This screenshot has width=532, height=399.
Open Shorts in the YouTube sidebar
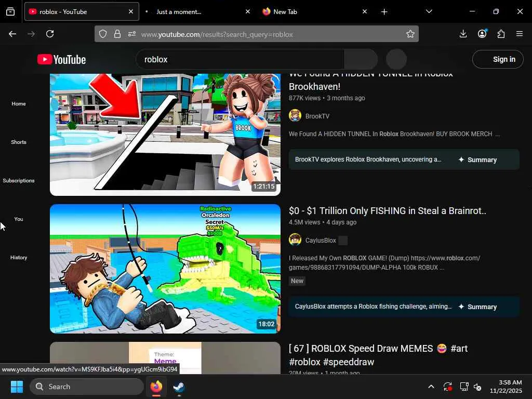pos(19,142)
